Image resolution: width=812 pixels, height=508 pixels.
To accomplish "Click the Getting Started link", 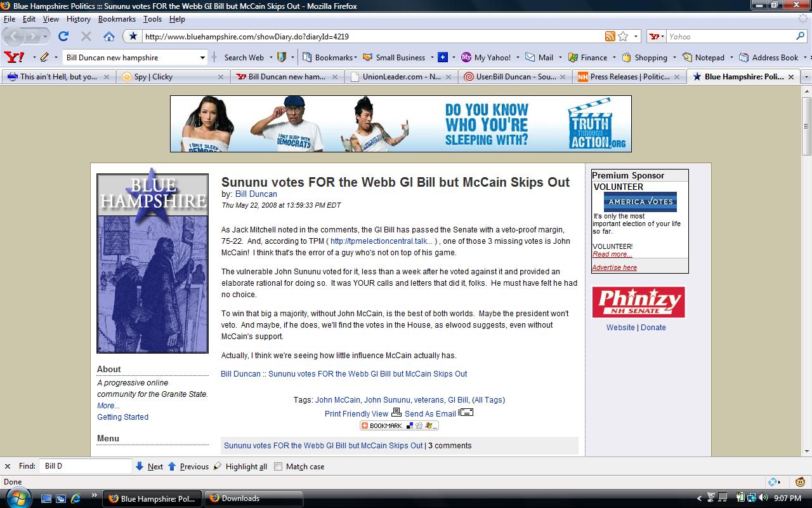I will click(122, 417).
